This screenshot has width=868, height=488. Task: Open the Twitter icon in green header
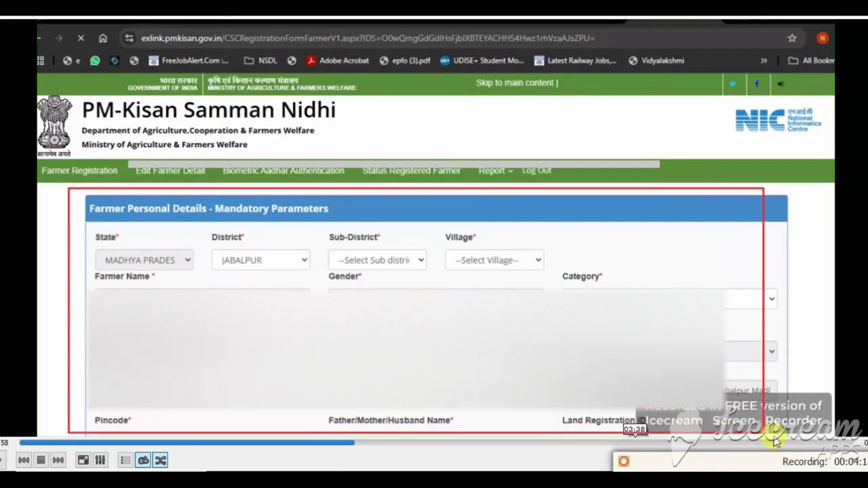tap(732, 84)
